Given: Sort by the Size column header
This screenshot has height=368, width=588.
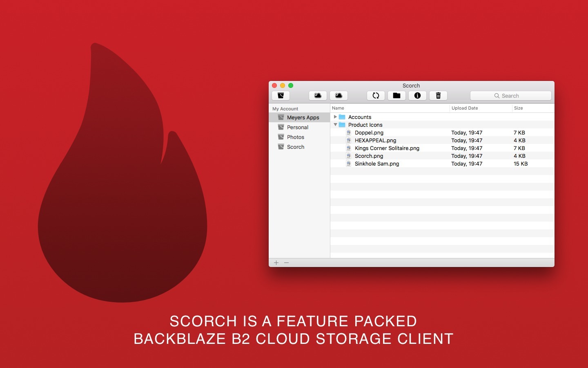Looking at the screenshot, I should tap(533, 108).
